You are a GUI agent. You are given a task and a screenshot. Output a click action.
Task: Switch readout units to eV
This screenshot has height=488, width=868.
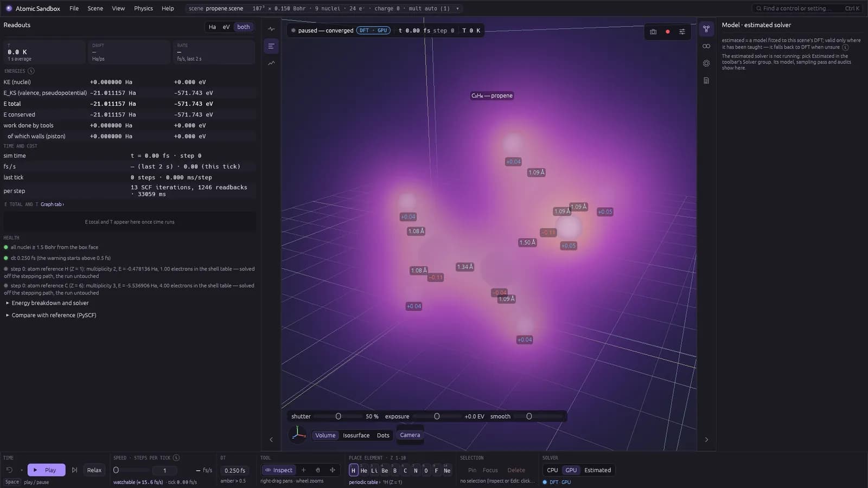(x=226, y=27)
